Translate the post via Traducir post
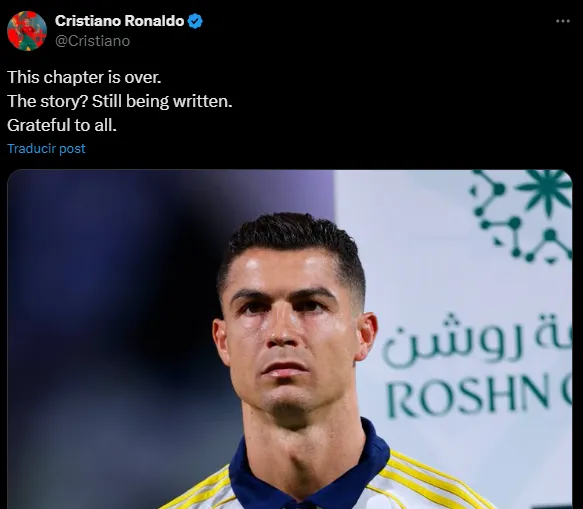This screenshot has width=583, height=509. coord(46,148)
